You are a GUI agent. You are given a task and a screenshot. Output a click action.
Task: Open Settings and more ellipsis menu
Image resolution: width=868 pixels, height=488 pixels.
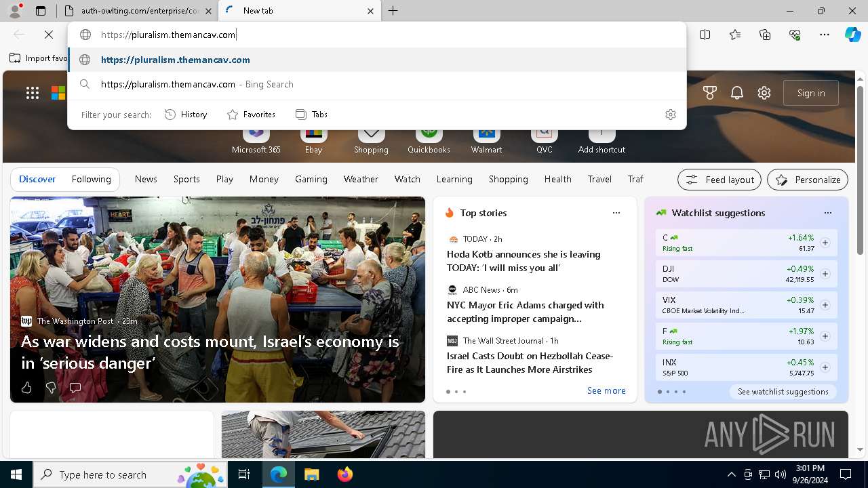coord(825,35)
